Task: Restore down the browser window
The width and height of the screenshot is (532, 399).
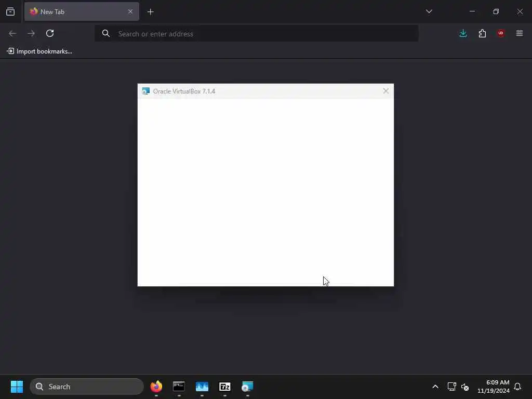Action: click(x=496, y=11)
